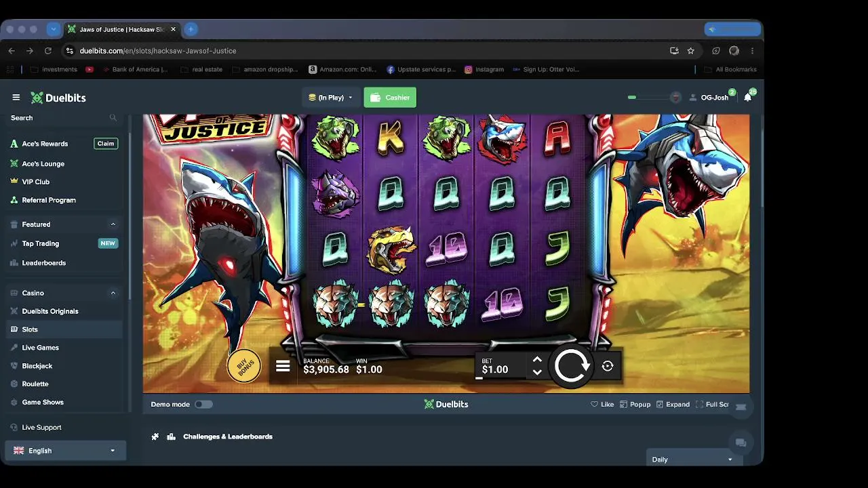View site information icon in address bar

pyautogui.click(x=69, y=51)
